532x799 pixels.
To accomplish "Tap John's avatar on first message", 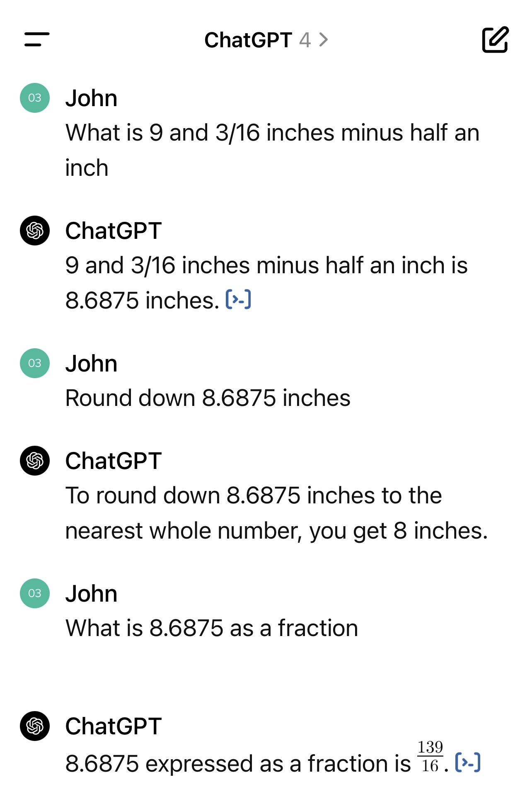I will 35,98.
